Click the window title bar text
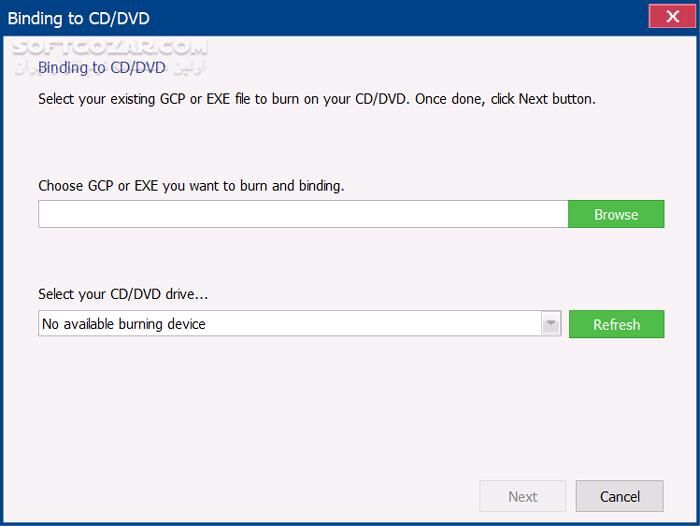Screen dimensions: 700x526 pos(80,17)
